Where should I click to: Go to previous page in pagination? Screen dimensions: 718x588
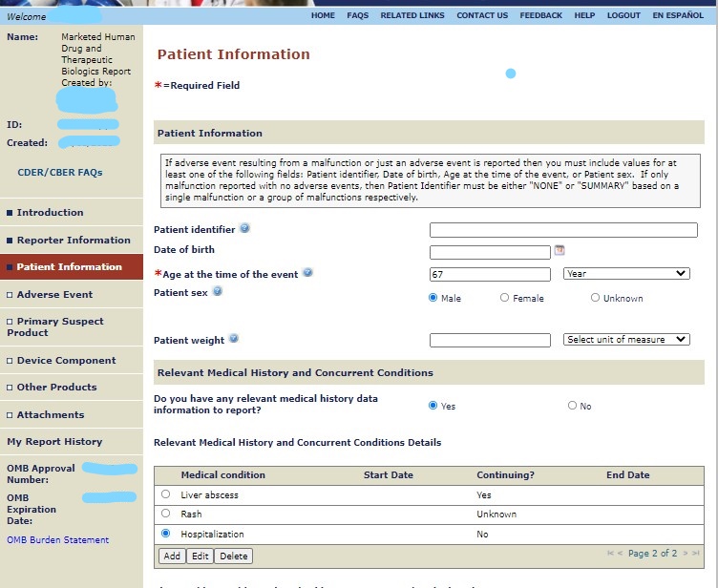(620, 554)
